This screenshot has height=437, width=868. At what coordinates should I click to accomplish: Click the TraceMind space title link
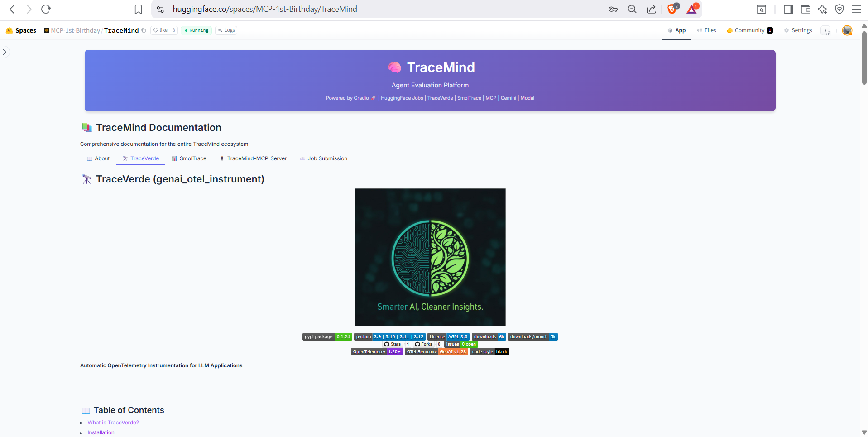pyautogui.click(x=121, y=30)
